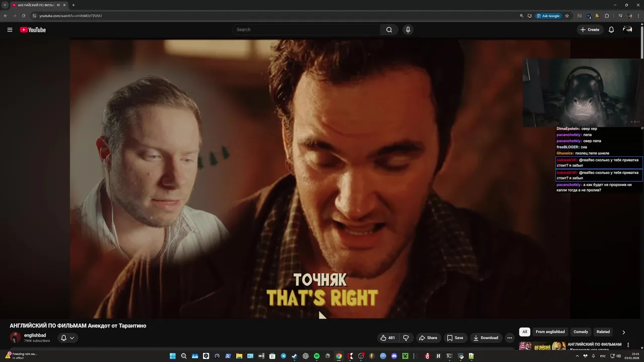Screen dimensions: 644x362
Task: Click the YouTube search input field
Action: coord(307,30)
